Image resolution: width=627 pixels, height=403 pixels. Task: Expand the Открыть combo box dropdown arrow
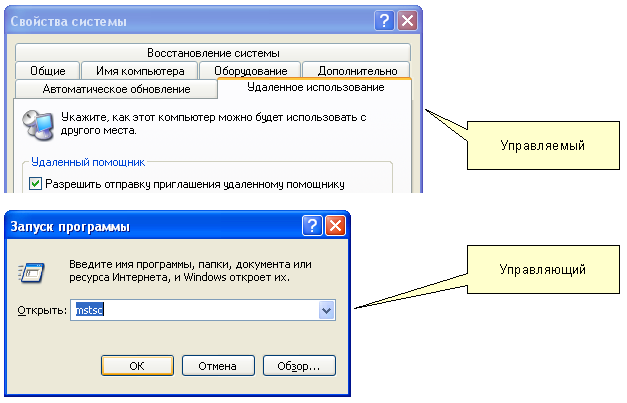click(x=326, y=311)
